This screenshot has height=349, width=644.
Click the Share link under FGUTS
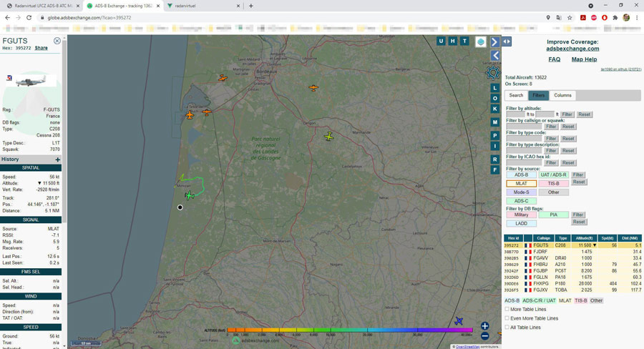(41, 48)
